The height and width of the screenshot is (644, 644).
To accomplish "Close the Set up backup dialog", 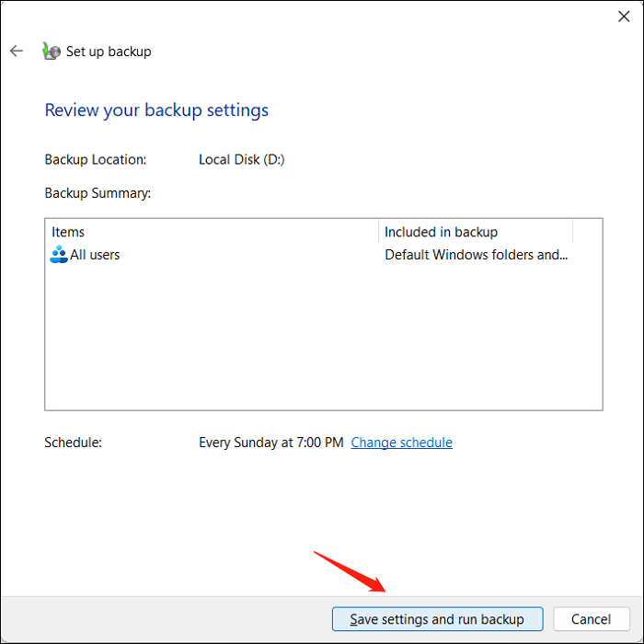I will pos(624,17).
